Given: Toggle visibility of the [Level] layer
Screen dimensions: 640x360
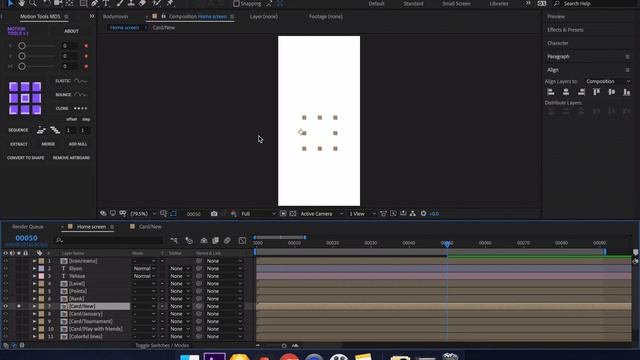Looking at the screenshot, I should (5, 284).
